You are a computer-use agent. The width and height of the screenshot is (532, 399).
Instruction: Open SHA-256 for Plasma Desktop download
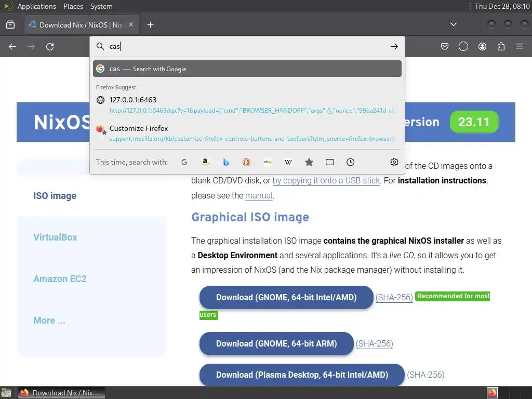coord(425,375)
